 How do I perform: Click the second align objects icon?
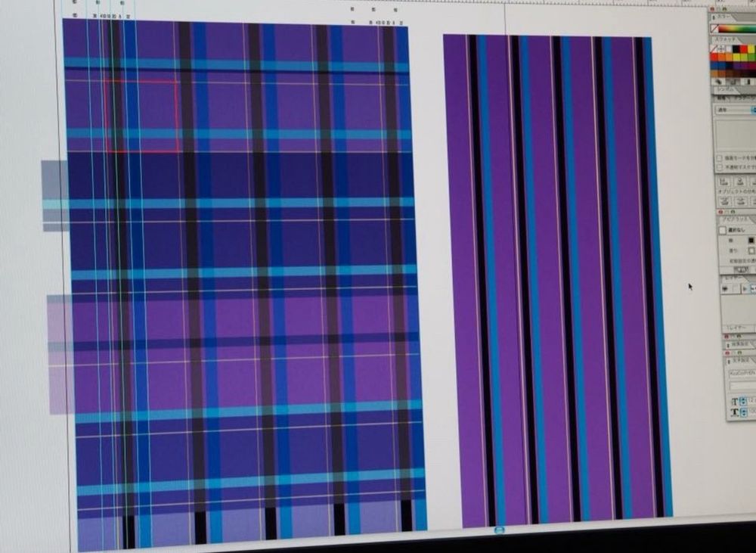pos(740,182)
